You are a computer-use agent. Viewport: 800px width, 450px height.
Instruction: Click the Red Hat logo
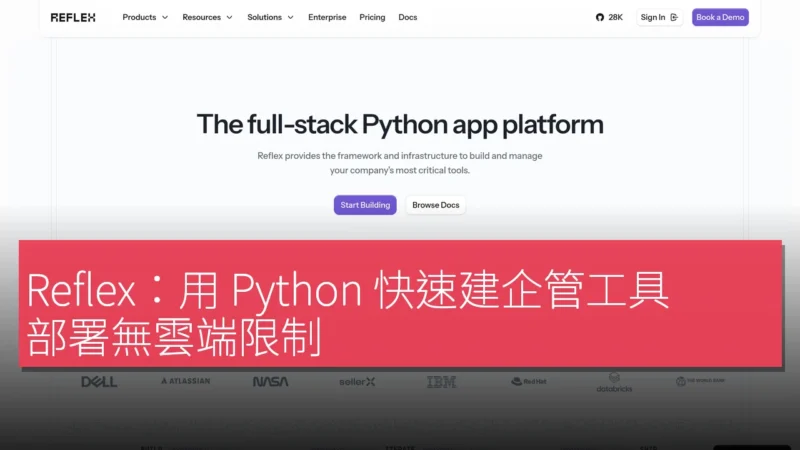[529, 381]
